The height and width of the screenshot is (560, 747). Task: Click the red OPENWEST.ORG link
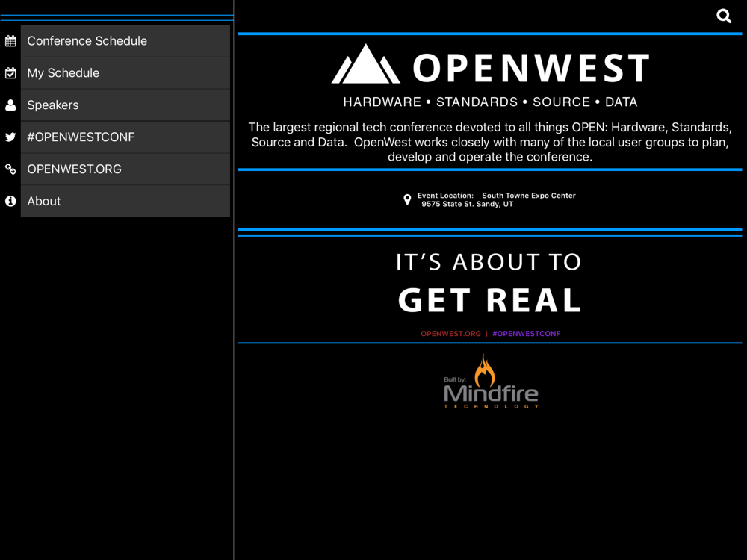pos(450,333)
